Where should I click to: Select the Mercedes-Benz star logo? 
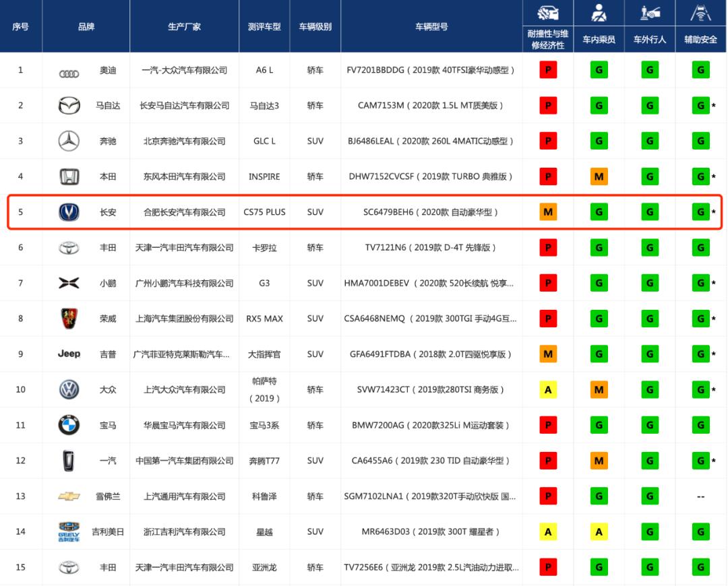tap(69, 141)
